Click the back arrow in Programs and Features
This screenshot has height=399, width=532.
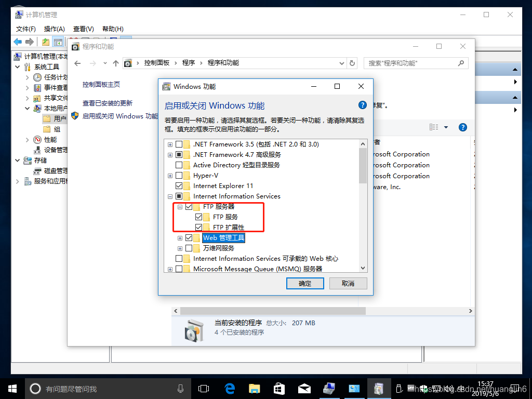pyautogui.click(x=77, y=63)
